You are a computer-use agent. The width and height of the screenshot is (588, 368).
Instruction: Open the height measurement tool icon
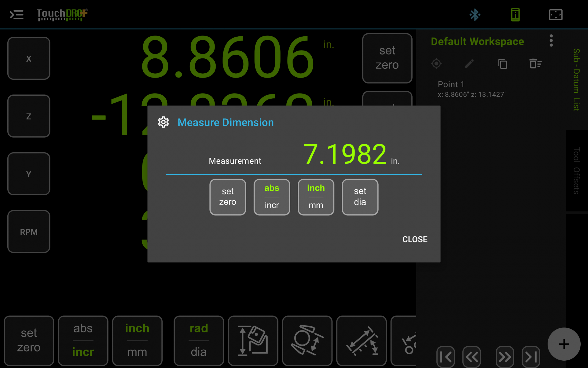point(253,341)
